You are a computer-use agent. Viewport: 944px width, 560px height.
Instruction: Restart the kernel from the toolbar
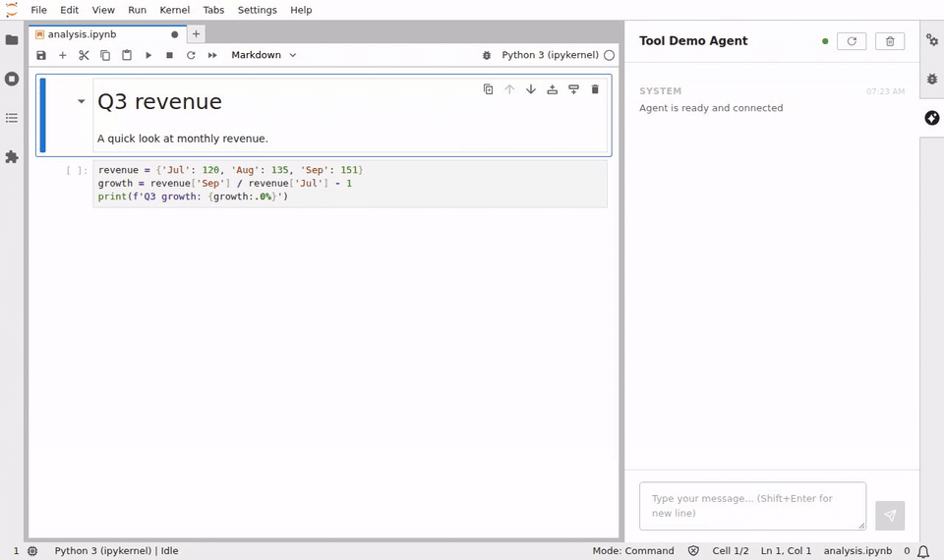point(191,55)
